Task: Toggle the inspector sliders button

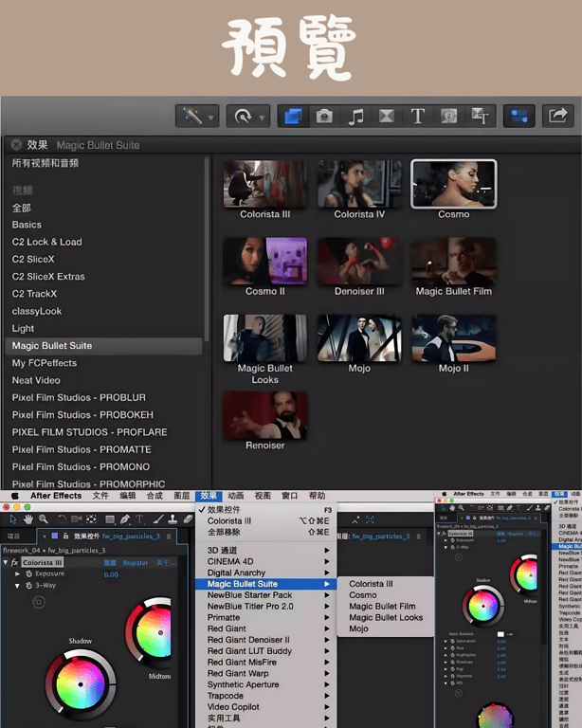Action: [x=518, y=116]
